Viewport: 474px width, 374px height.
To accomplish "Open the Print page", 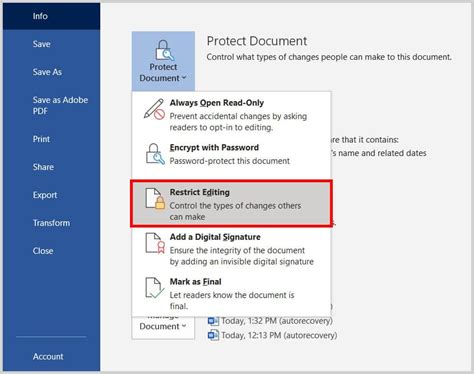I will pos(41,139).
